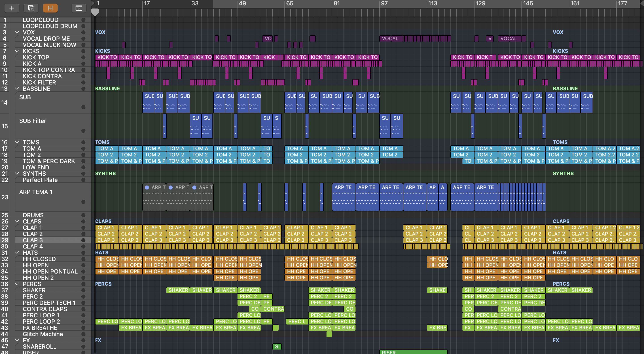
Task: Toggle the orange Hide tracks H button
Action: [x=50, y=8]
